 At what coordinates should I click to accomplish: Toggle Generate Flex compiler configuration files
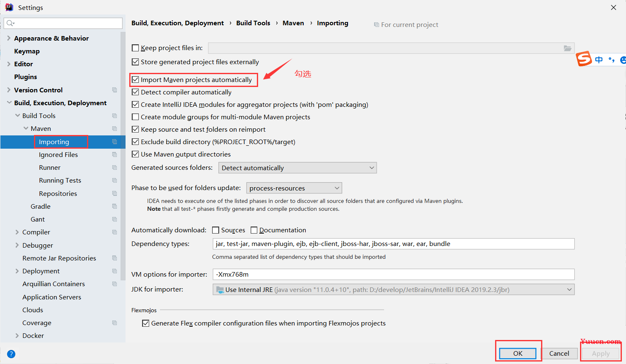coord(145,323)
